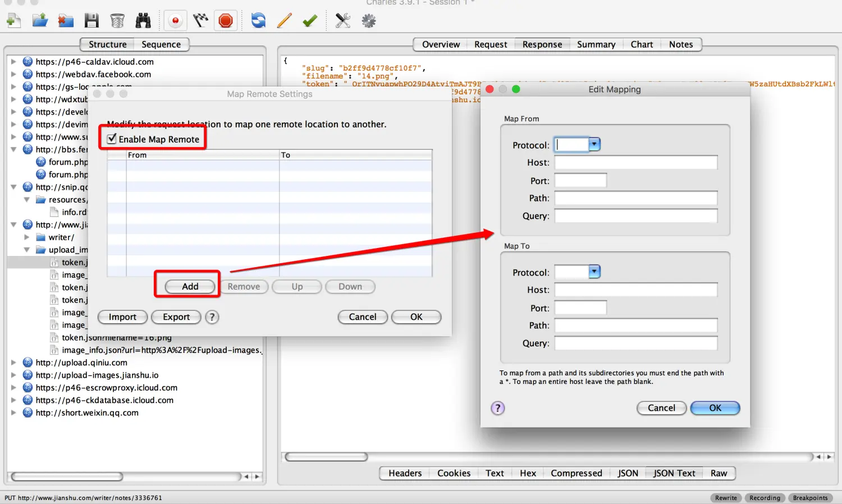The width and height of the screenshot is (842, 504).
Task: Click Cancel in Edit Mapping dialog
Action: (x=661, y=408)
